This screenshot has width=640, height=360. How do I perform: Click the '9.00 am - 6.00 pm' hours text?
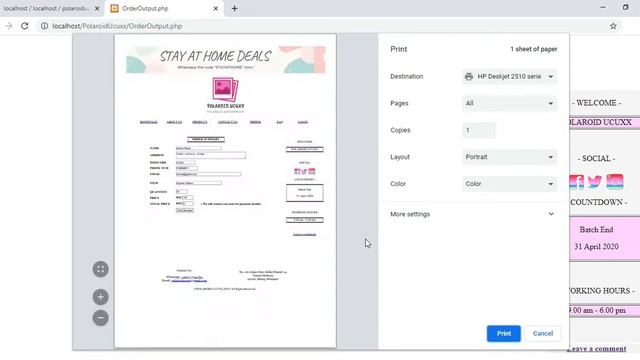(x=598, y=310)
